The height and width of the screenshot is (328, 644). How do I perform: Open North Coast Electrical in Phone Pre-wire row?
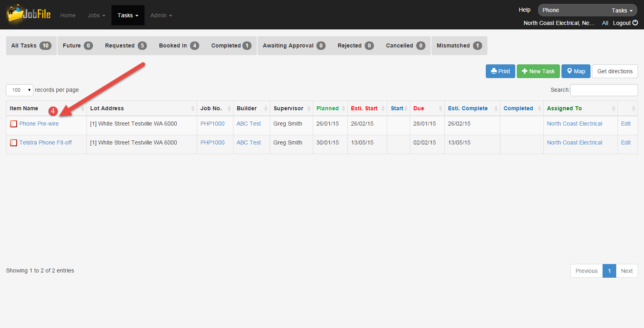574,124
